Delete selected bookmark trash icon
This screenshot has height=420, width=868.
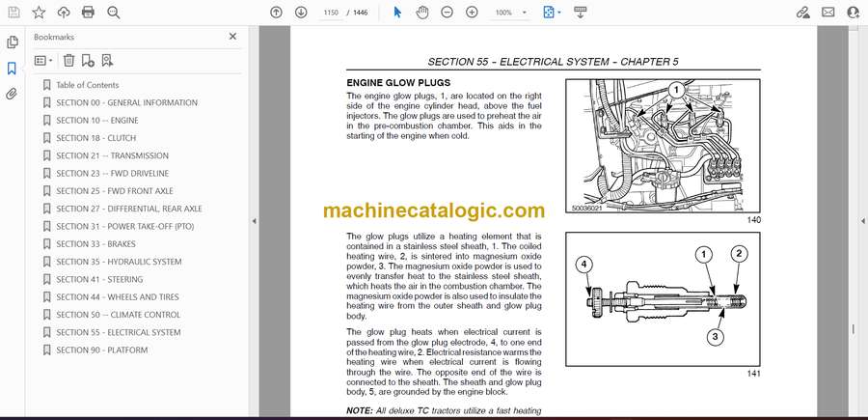pyautogui.click(x=68, y=61)
